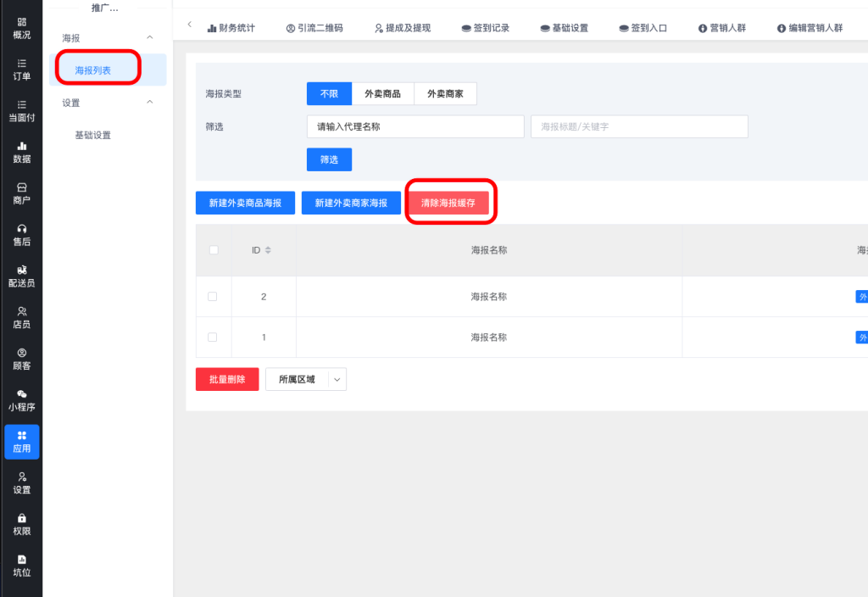Click the 清除海报缓存 button
Screen dimensions: 868x597
[x=448, y=204]
